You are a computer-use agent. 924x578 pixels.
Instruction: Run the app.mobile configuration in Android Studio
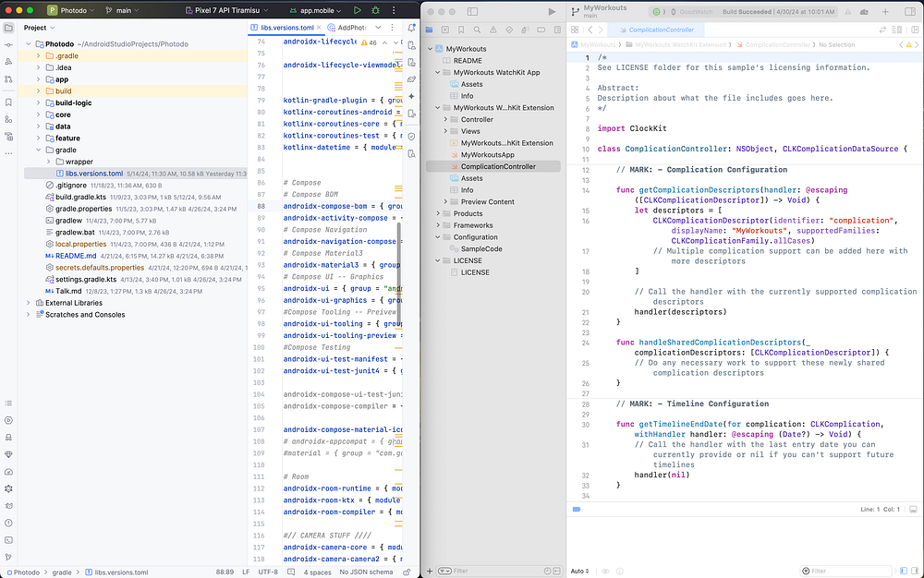(357, 10)
